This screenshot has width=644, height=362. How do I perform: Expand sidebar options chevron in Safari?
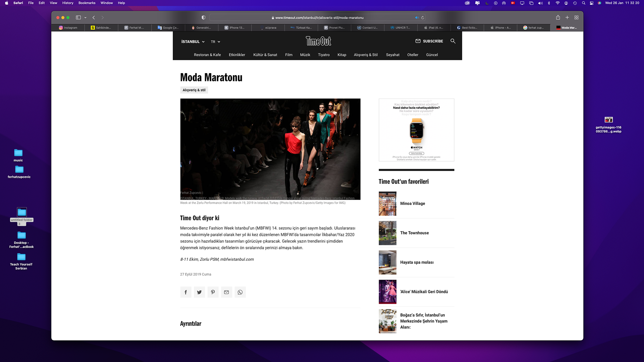[x=86, y=17]
